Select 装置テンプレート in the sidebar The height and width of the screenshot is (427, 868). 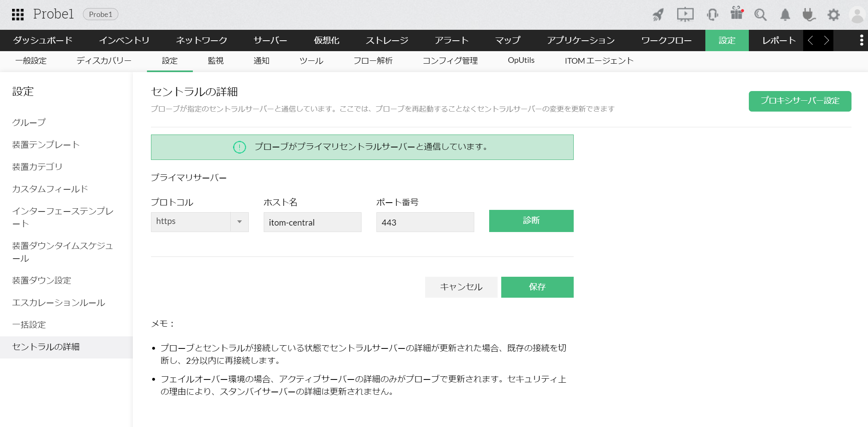pos(46,145)
